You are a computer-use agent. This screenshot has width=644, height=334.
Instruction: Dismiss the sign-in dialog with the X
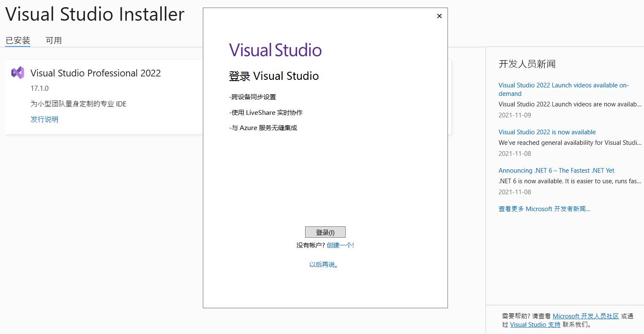pyautogui.click(x=439, y=16)
